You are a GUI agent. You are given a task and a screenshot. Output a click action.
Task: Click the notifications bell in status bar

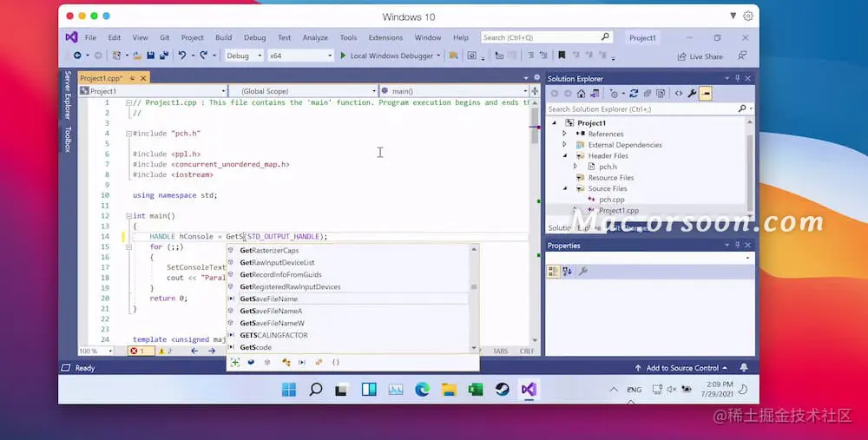point(744,367)
